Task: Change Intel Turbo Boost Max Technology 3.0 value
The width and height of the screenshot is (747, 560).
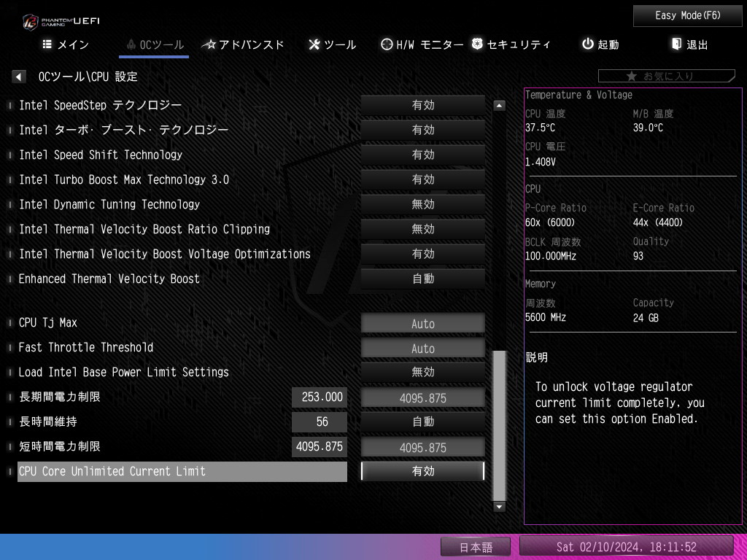Action: 423,179
